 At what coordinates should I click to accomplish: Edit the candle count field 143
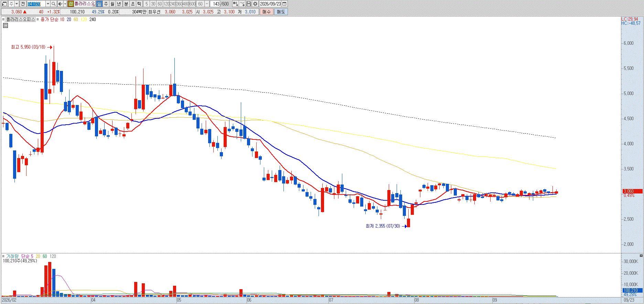click(216, 4)
